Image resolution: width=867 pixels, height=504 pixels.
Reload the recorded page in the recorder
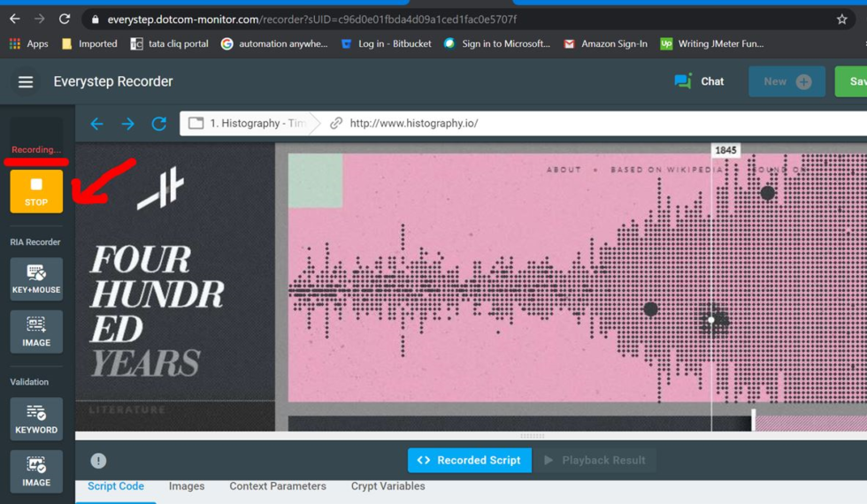click(159, 124)
